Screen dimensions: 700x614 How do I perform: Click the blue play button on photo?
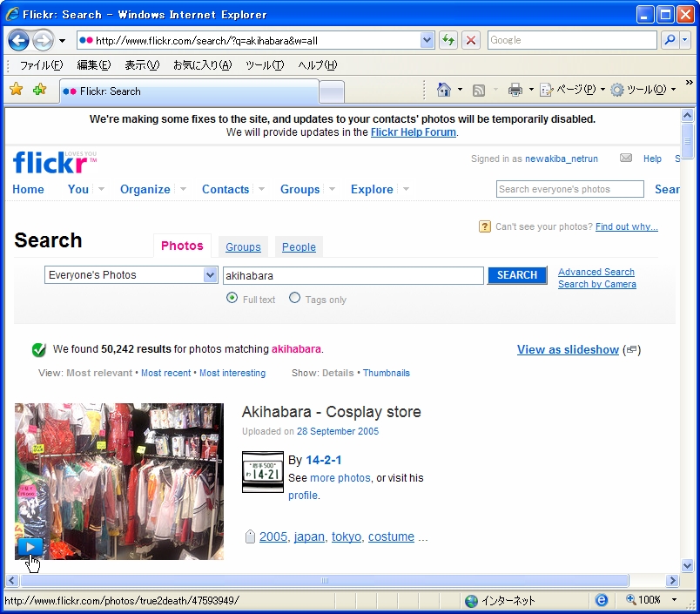pos(30,547)
